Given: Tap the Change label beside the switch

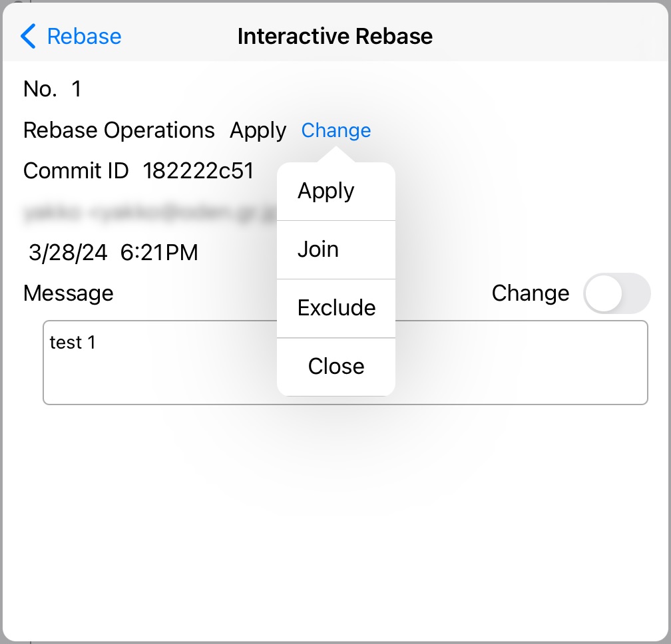Looking at the screenshot, I should click(531, 293).
